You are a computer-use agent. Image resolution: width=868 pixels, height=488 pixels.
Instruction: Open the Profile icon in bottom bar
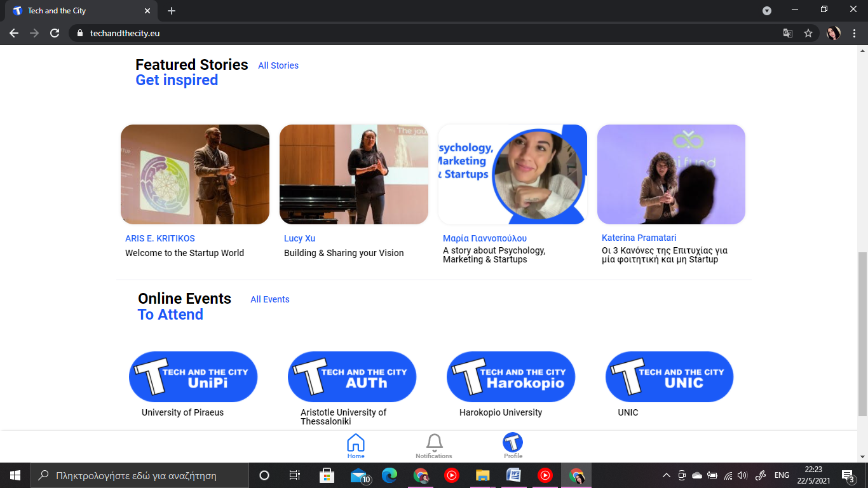[513, 444]
